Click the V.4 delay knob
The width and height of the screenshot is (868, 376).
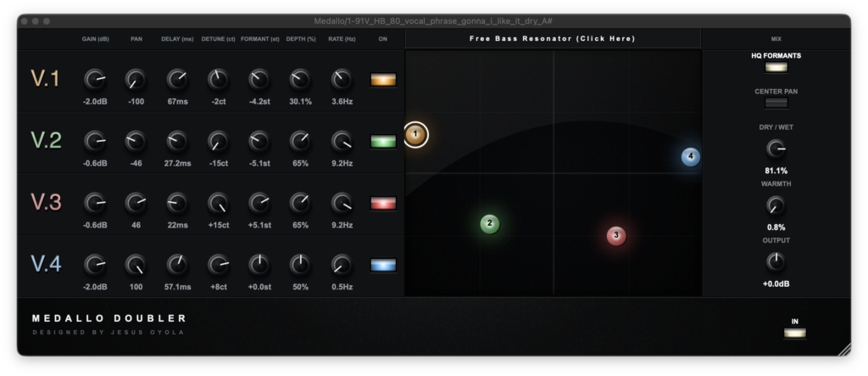point(177,265)
